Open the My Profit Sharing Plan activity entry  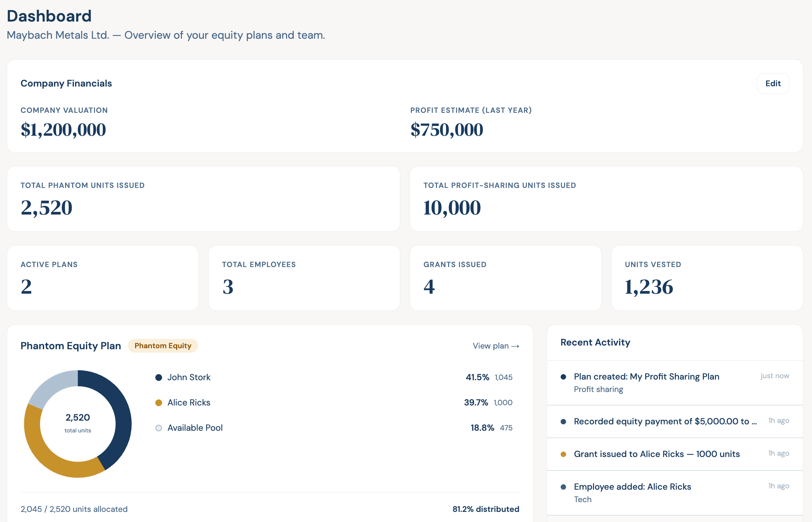pyautogui.click(x=646, y=376)
